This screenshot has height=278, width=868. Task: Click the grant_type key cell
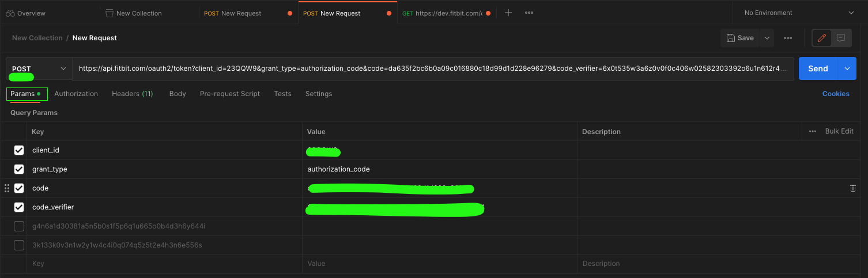click(x=164, y=169)
